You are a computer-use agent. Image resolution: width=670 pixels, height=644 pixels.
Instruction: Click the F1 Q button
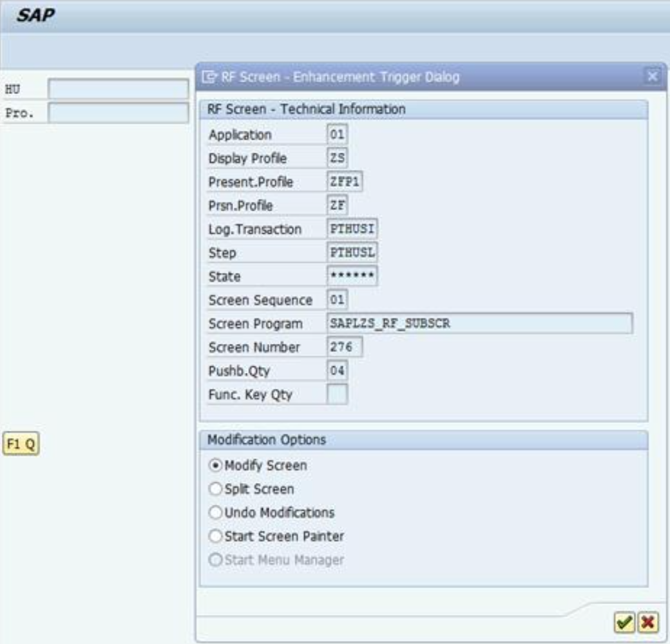[21, 444]
